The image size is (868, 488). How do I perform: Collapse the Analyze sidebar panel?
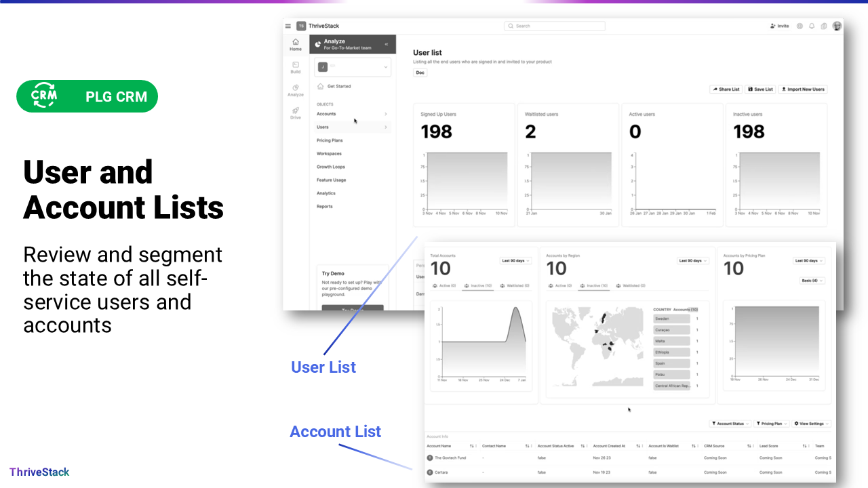[x=387, y=44]
